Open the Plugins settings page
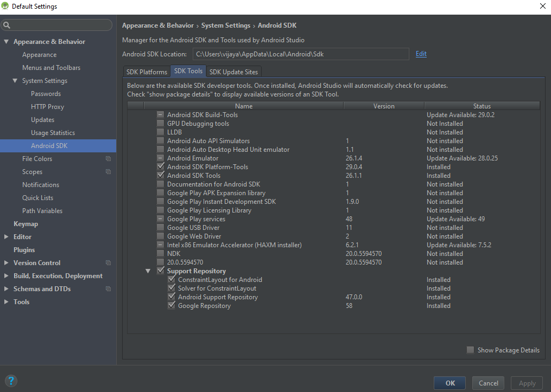551x392 pixels. 24,250
